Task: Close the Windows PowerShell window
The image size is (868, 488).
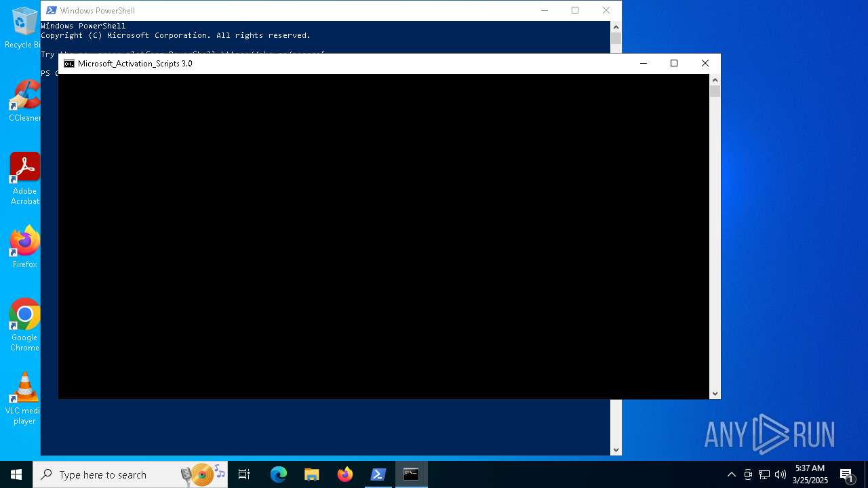Action: (606, 10)
